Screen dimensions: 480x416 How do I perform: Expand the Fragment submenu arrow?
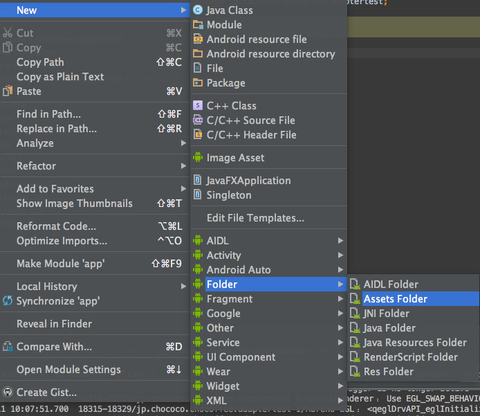[x=340, y=299]
